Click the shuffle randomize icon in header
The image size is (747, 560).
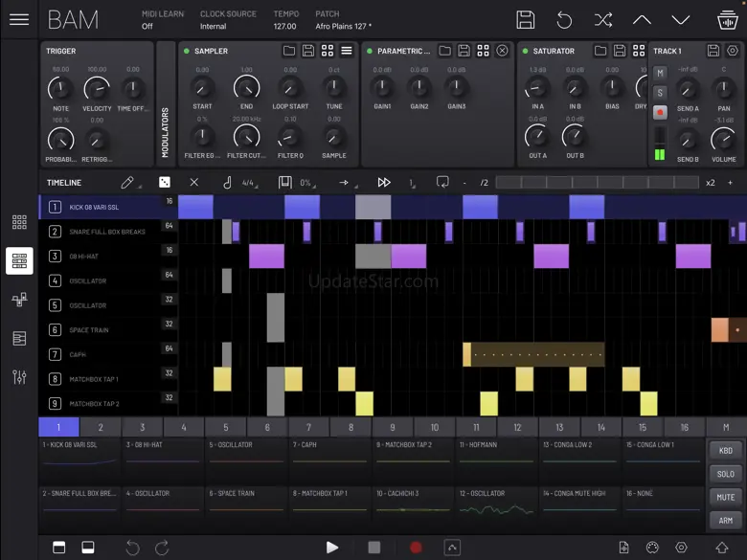click(603, 20)
